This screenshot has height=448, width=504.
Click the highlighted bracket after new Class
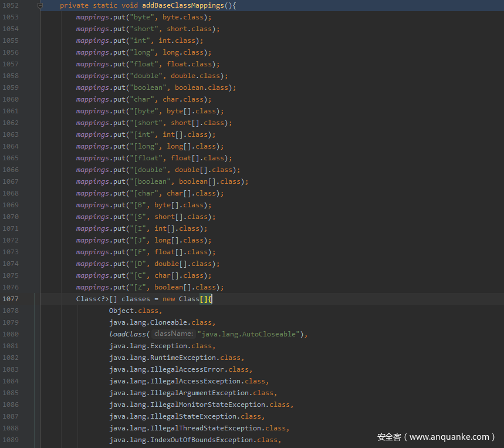pyautogui.click(x=204, y=299)
